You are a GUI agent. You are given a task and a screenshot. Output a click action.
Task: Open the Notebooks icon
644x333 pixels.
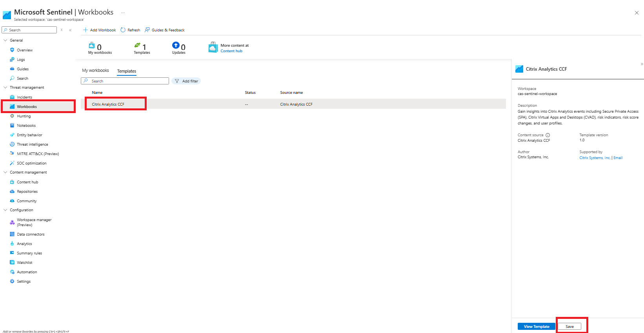[x=12, y=125]
